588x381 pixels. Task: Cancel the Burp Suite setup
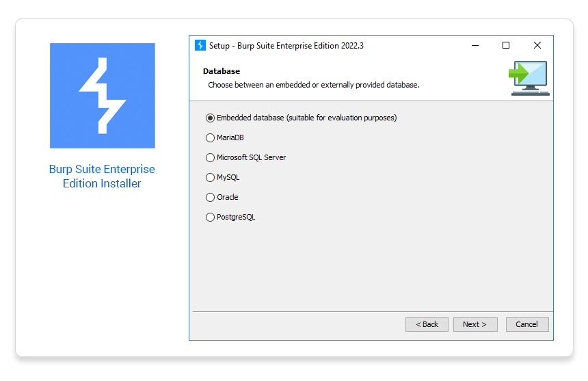click(527, 324)
